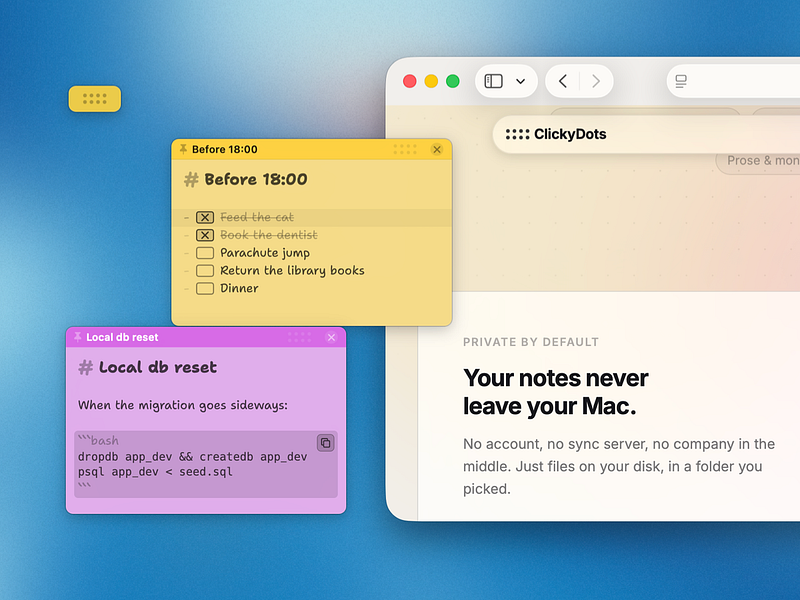Click the 'Dinner' task text
Screen dimensions: 800x600
point(239,288)
